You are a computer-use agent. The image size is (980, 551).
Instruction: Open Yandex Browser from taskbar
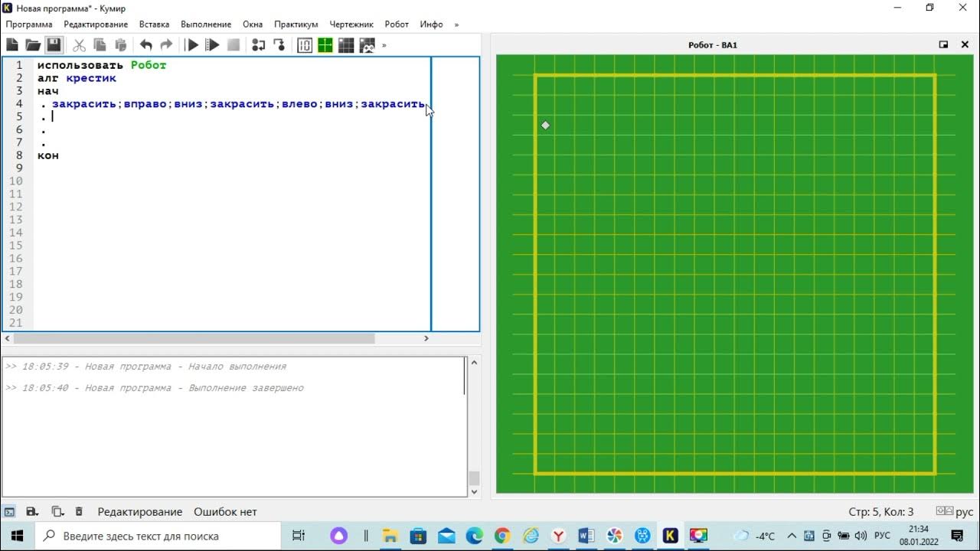point(559,536)
